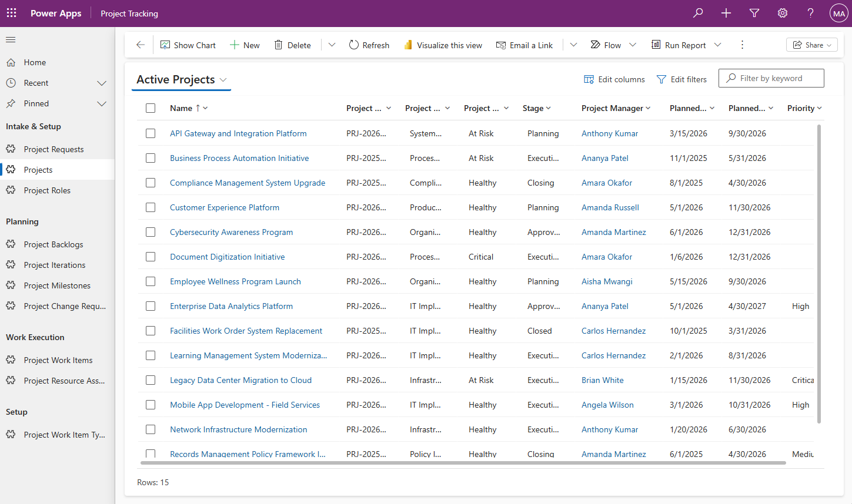This screenshot has height=504, width=852.
Task: Open the MA user account avatar
Action: [838, 14]
